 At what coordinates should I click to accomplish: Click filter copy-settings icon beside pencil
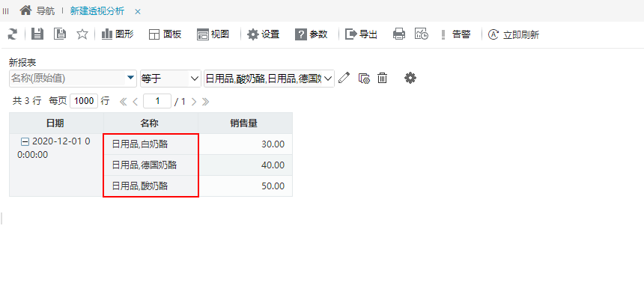364,78
